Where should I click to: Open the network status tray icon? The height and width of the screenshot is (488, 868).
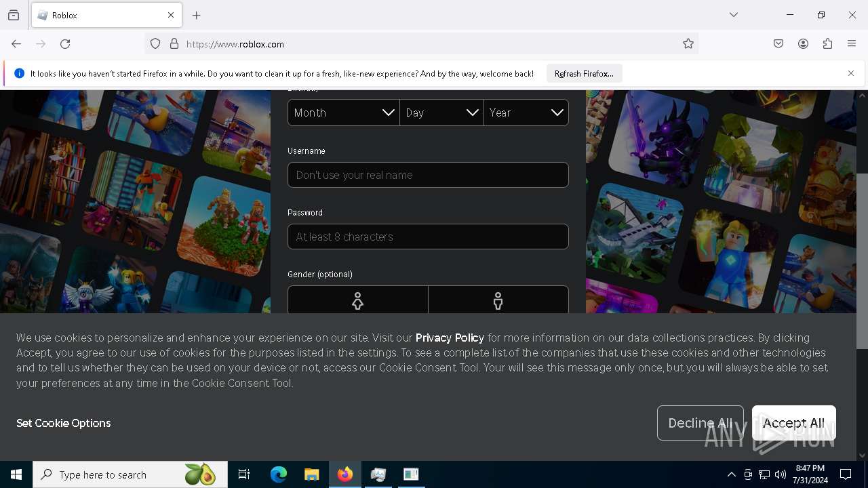764,474
